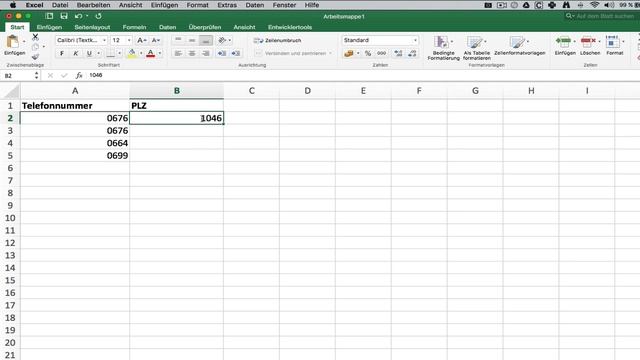Apply the percent style icon
Screen dimensions: 640x360
[x=368, y=53]
